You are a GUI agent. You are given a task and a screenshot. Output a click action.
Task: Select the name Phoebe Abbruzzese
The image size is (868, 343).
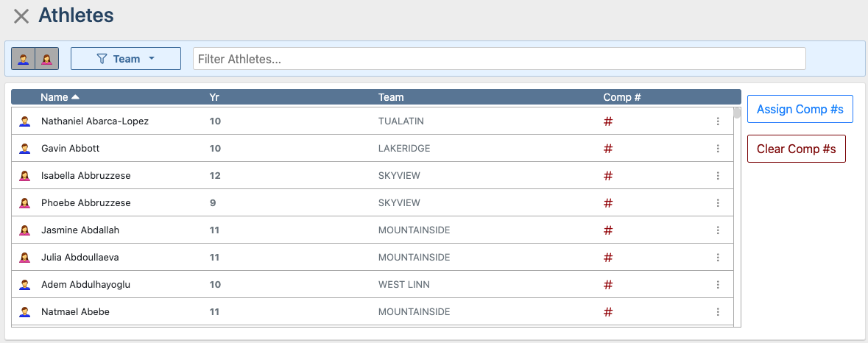click(86, 203)
